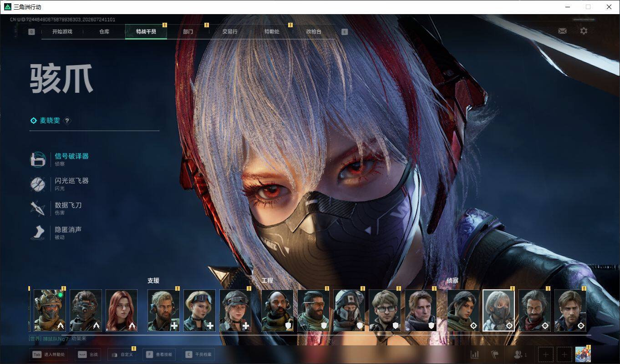The height and width of the screenshot is (364, 620).
Task: Click the 查看技能 button
Action: click(159, 354)
